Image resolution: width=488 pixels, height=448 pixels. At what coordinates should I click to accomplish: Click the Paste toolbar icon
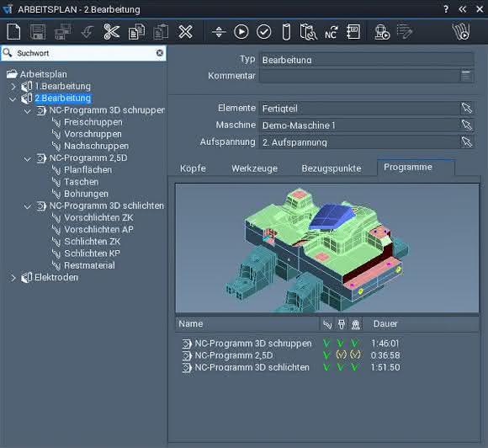(x=161, y=32)
